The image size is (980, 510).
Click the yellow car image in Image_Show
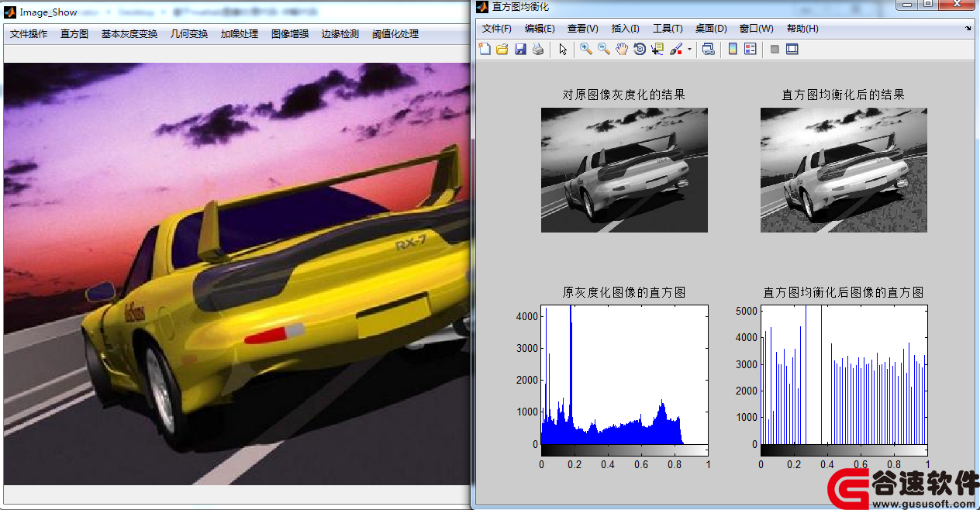pos(236,274)
